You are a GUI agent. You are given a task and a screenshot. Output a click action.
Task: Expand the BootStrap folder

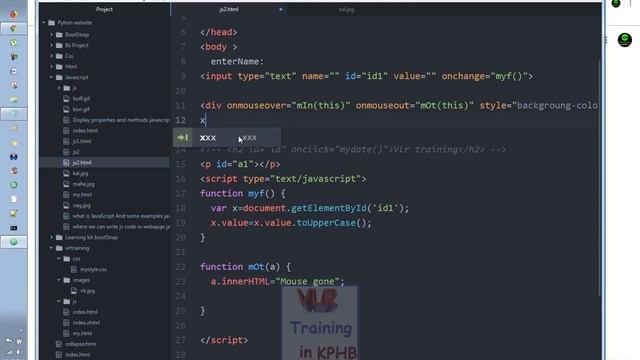51,35
